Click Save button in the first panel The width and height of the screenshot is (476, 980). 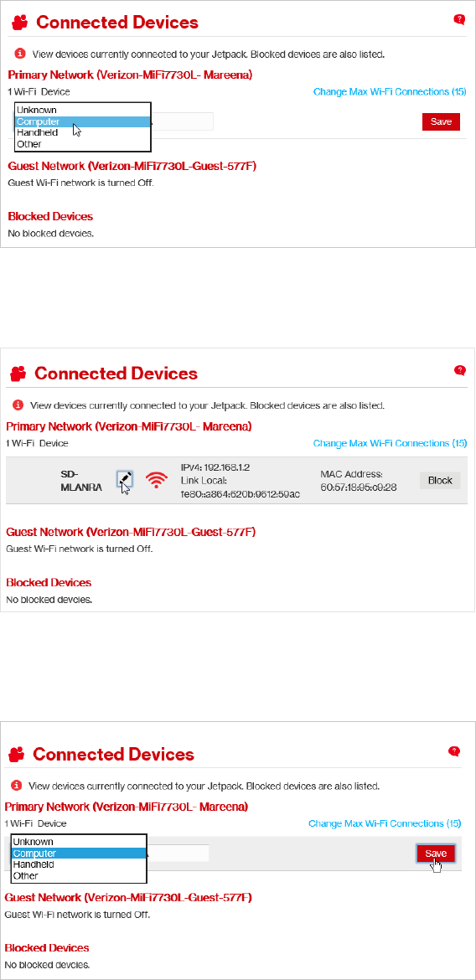click(441, 122)
